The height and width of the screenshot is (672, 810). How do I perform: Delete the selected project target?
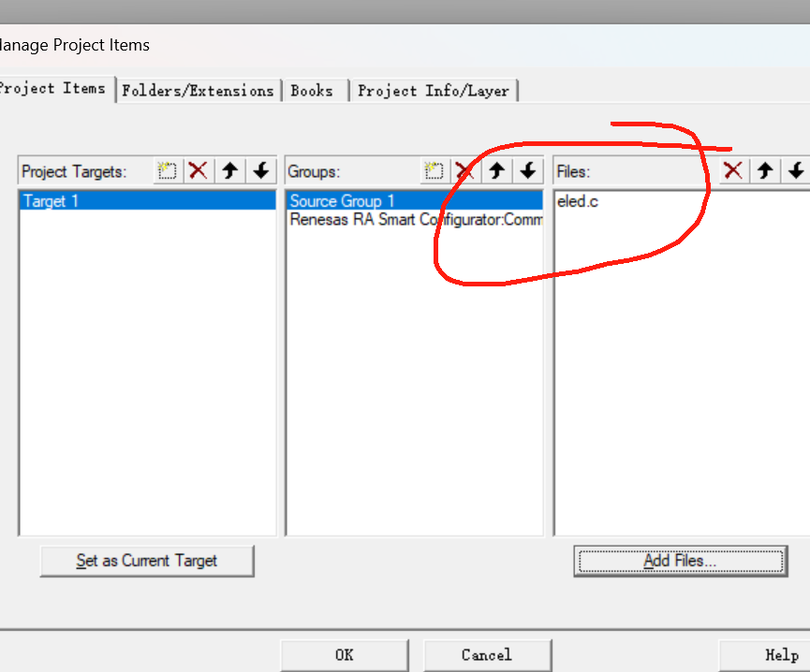point(199,170)
